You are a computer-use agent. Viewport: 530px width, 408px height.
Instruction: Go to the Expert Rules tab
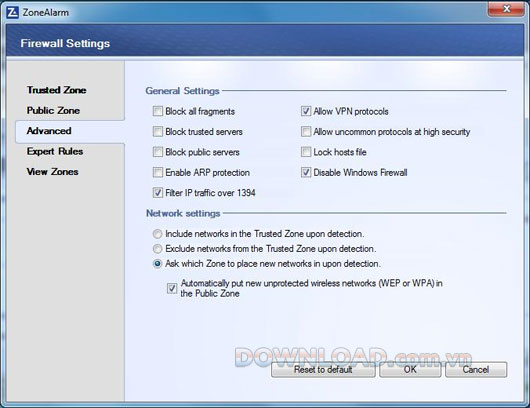(x=55, y=151)
